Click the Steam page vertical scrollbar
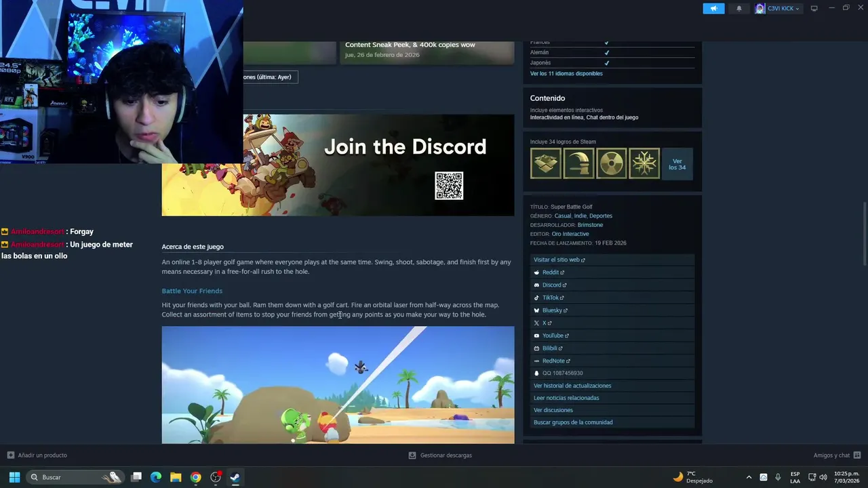This screenshot has height=488, width=868. [x=864, y=234]
